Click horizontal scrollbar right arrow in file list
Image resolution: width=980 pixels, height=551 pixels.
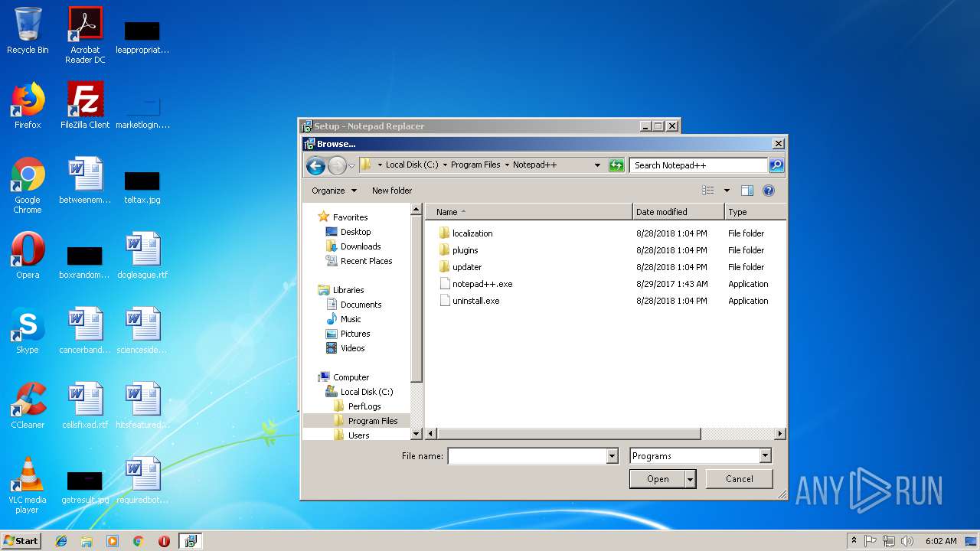(x=779, y=434)
